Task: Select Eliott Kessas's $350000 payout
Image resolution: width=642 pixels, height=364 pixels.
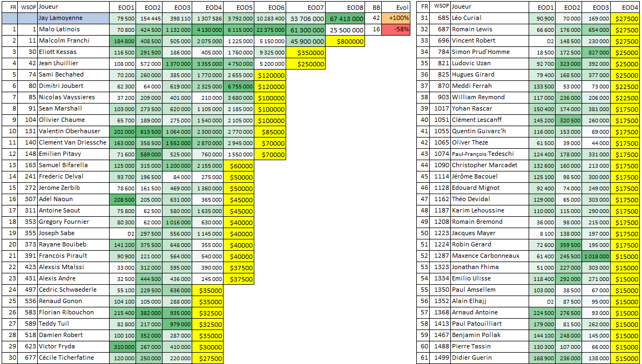Action: tap(306, 52)
